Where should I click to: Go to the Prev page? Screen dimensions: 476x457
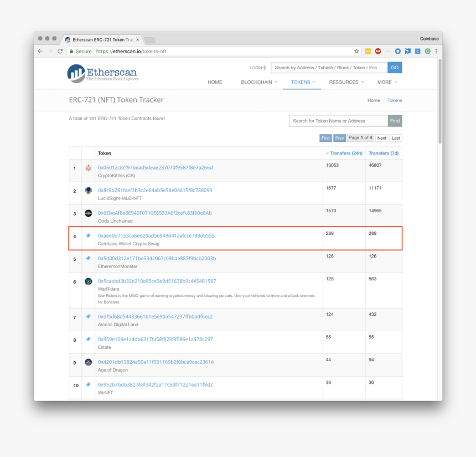[x=339, y=138]
